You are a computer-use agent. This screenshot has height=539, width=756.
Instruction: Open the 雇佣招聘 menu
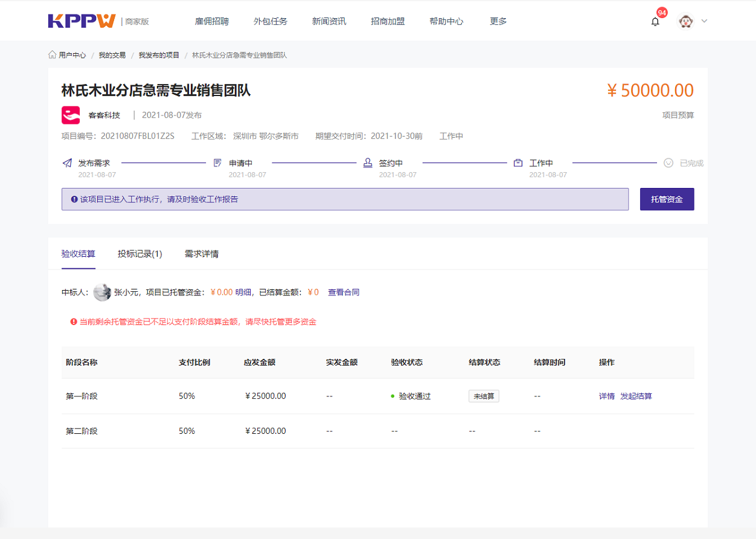point(212,21)
